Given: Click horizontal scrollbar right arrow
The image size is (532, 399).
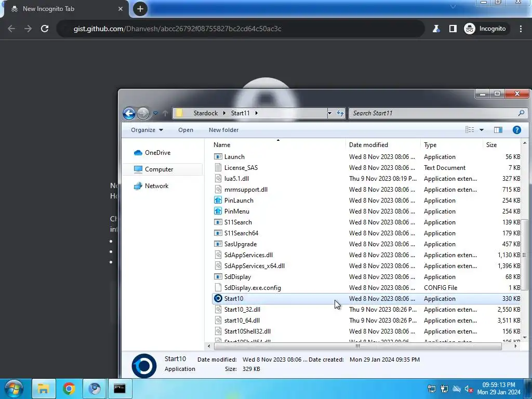Looking at the screenshot, I should (x=515, y=346).
